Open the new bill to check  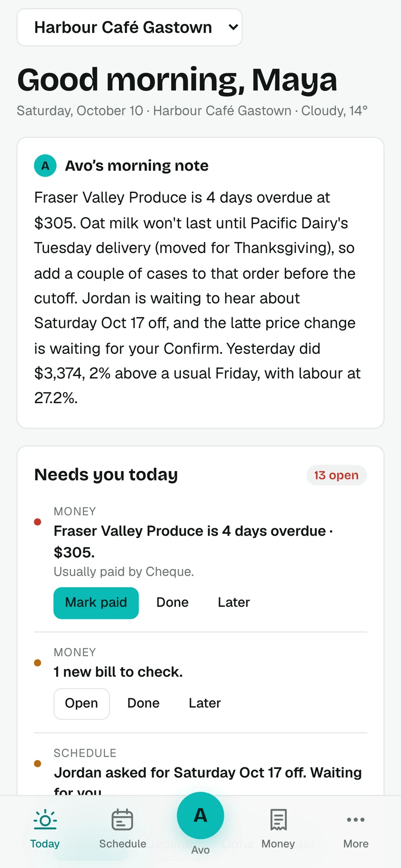coord(82,704)
